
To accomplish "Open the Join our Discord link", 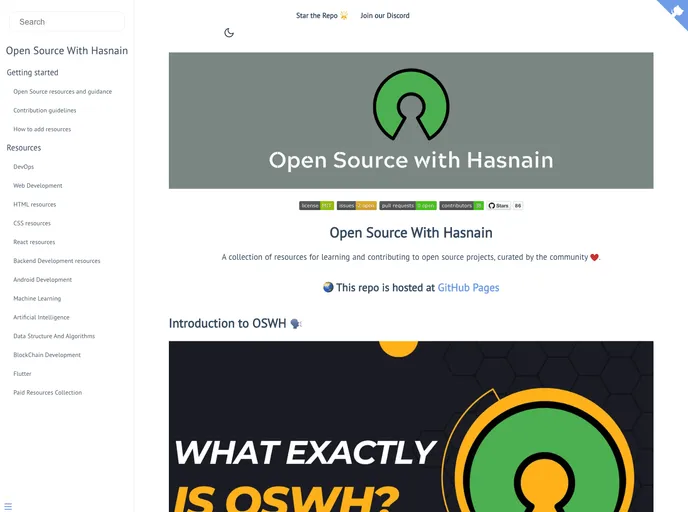I will [385, 15].
